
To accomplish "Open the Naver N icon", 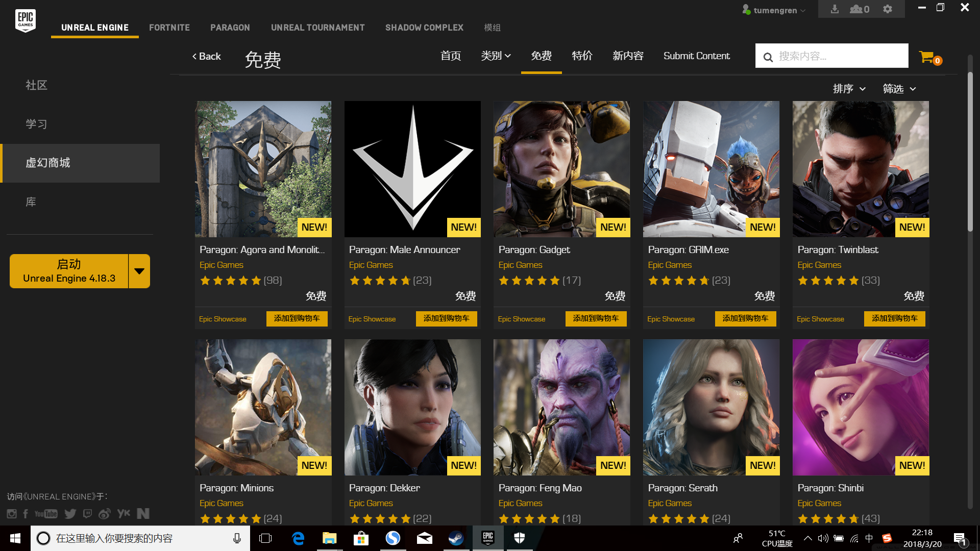I will tap(143, 514).
